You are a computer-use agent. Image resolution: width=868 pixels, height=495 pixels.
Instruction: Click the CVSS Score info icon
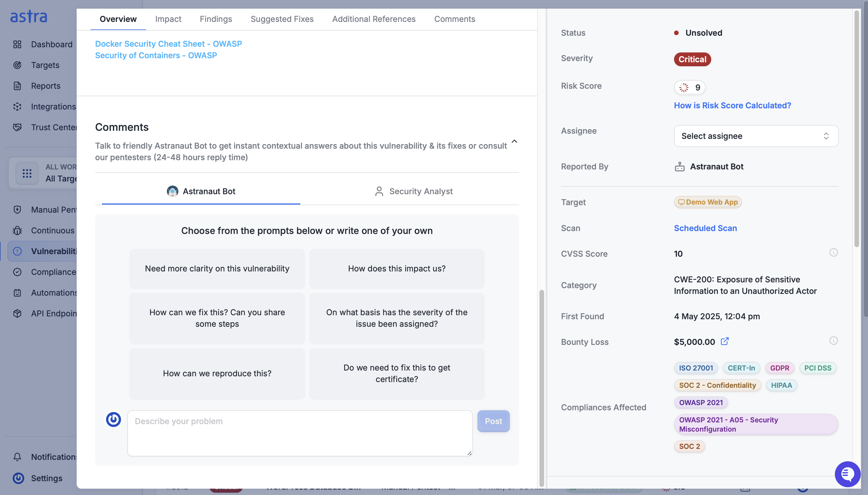[x=833, y=252]
